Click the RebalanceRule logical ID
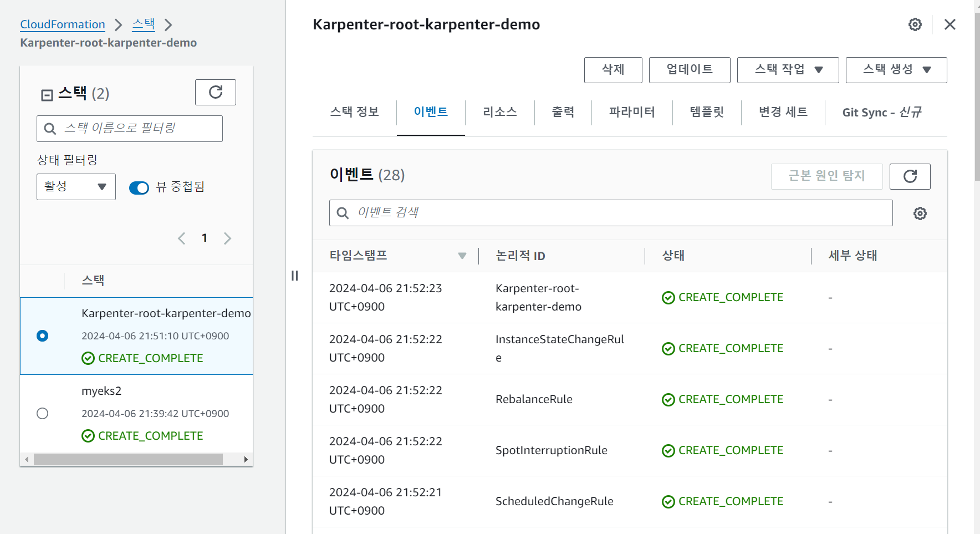The height and width of the screenshot is (534, 980). [x=534, y=399]
